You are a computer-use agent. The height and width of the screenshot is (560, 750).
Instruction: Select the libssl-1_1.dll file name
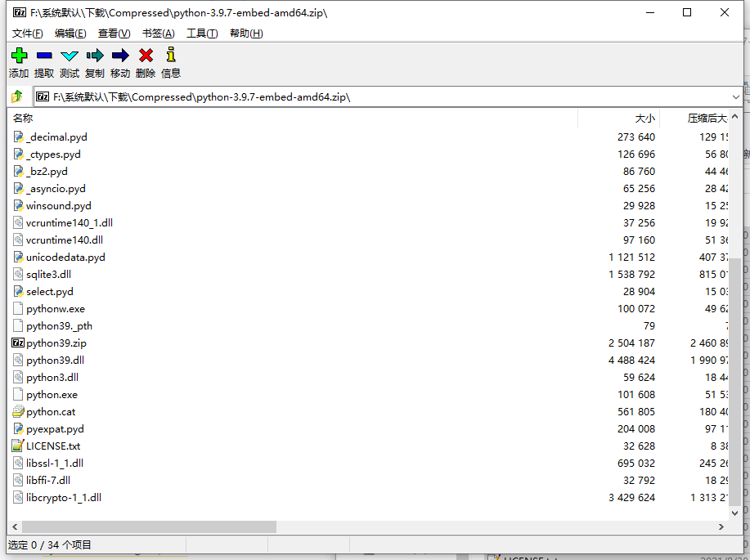click(x=55, y=463)
